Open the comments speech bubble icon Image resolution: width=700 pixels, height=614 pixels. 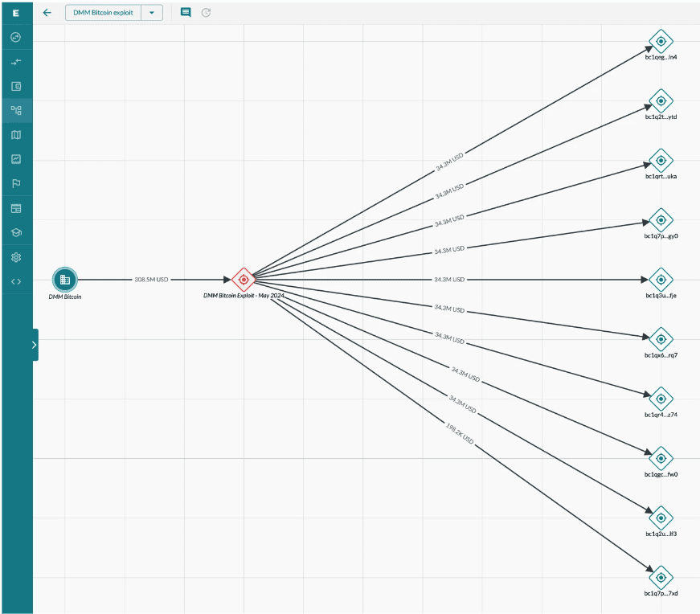point(186,13)
